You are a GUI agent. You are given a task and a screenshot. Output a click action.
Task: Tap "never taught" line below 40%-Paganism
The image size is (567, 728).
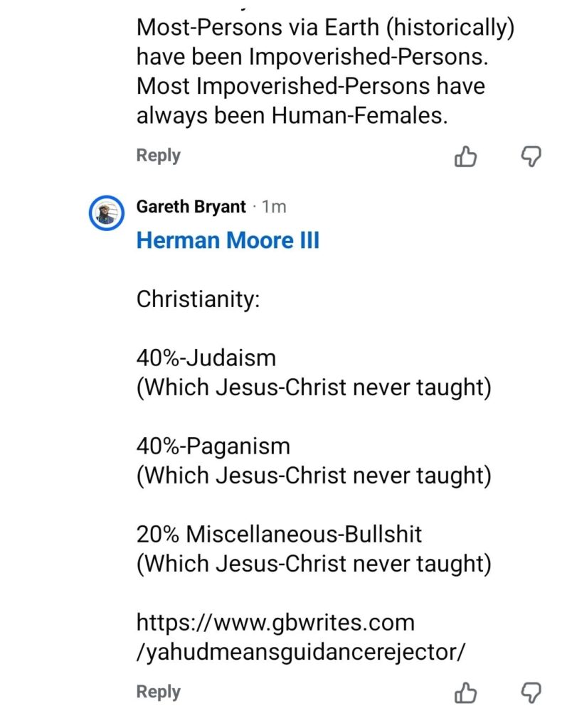tap(313, 476)
